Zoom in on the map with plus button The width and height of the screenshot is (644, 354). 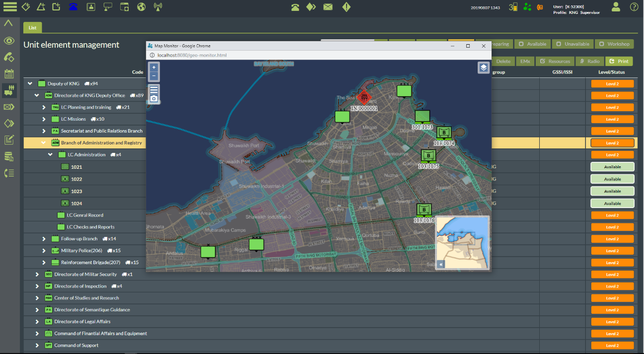tap(154, 67)
